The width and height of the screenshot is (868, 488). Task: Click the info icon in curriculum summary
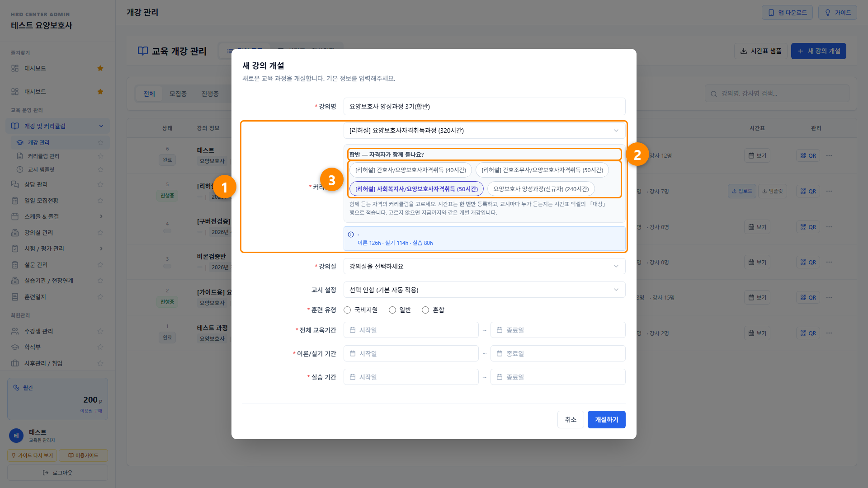click(x=351, y=235)
